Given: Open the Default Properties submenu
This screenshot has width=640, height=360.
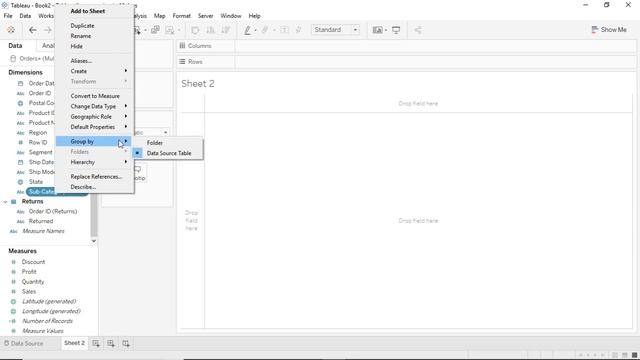Looking at the screenshot, I should tap(95, 127).
